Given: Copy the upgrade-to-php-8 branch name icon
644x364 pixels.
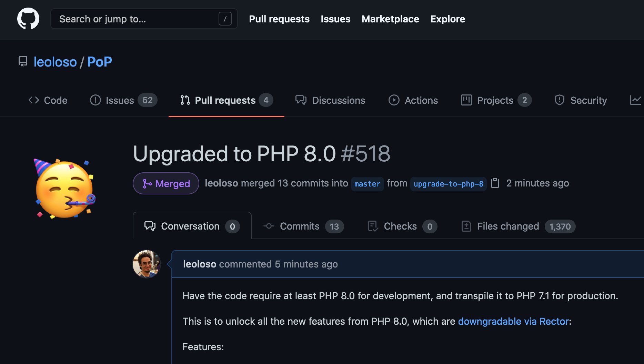Looking at the screenshot, I should tap(495, 183).
